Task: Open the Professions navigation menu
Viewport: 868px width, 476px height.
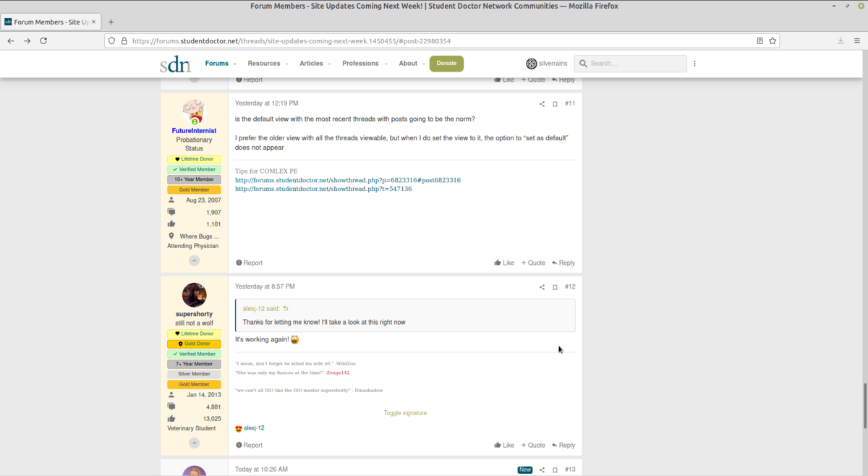Action: click(x=365, y=64)
